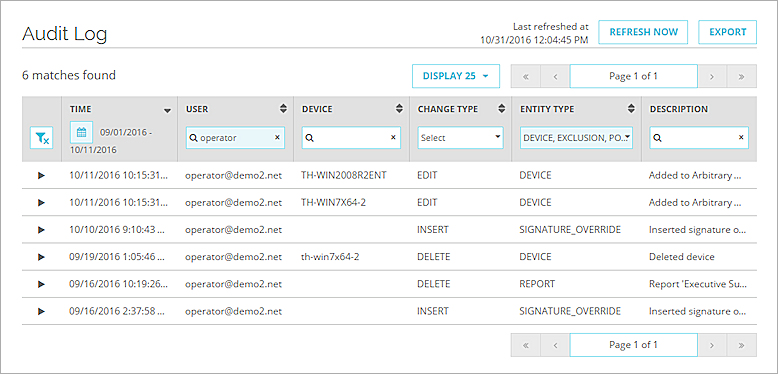Expand the 10/10/2016 INSERT row

pos(42,230)
